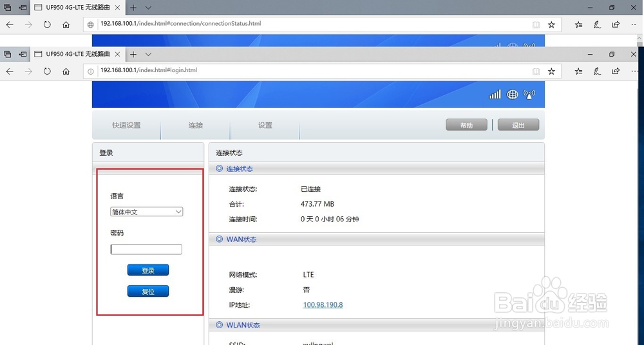The width and height of the screenshot is (644, 345).
Task: Go home in background browser window
Action: 66,24
